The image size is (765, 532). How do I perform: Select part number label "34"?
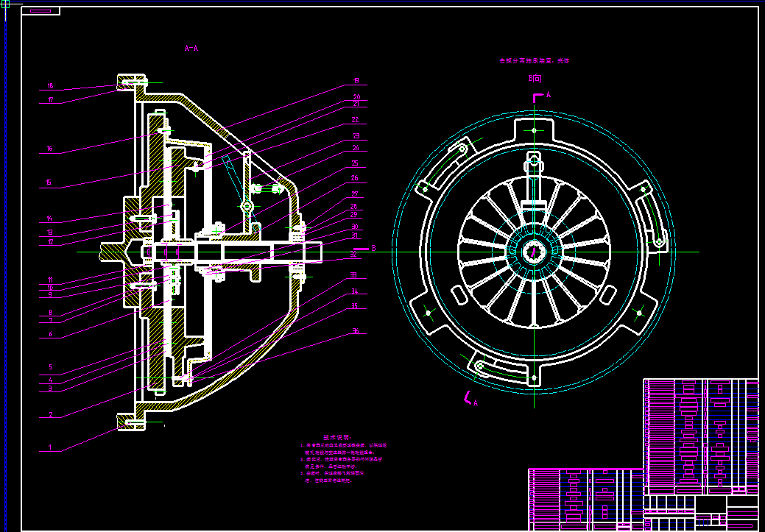pos(355,291)
